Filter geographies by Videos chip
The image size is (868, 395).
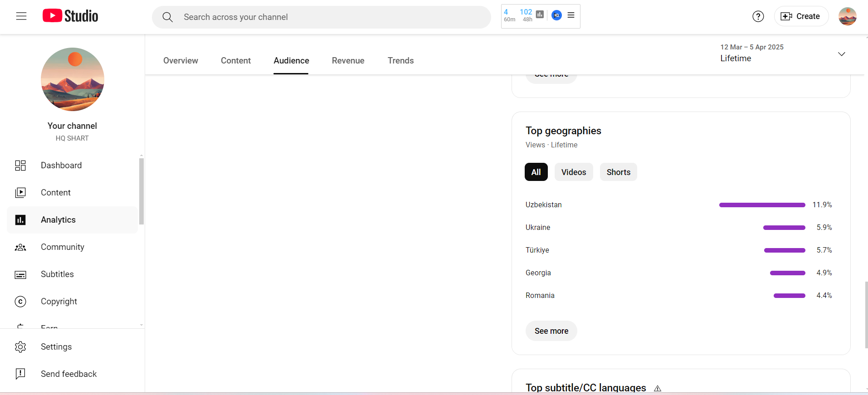pos(573,172)
